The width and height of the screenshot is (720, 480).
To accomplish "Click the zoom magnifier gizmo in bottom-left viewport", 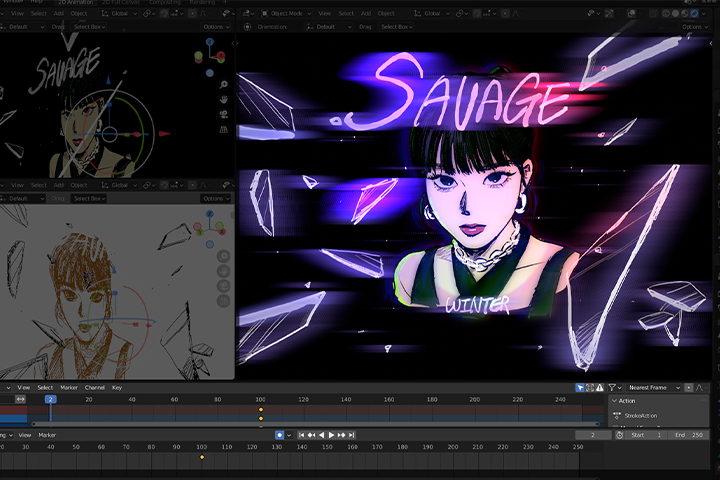I will pyautogui.click(x=224, y=256).
